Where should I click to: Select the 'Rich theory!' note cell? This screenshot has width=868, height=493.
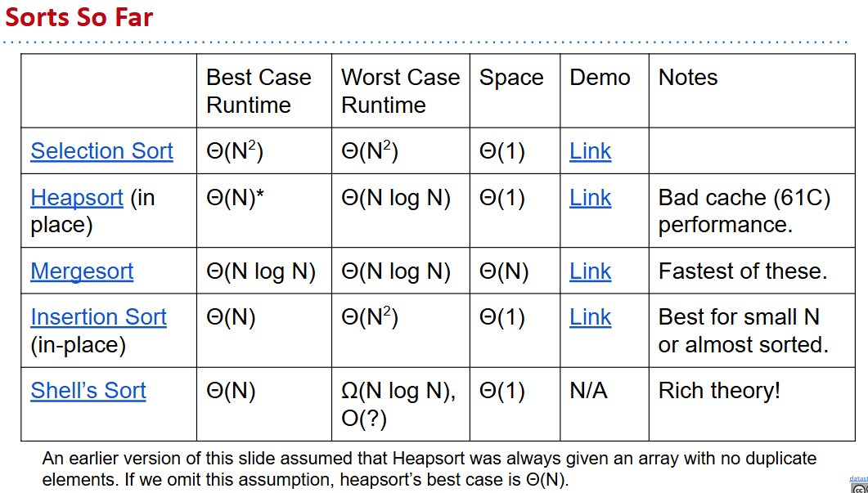719,391
